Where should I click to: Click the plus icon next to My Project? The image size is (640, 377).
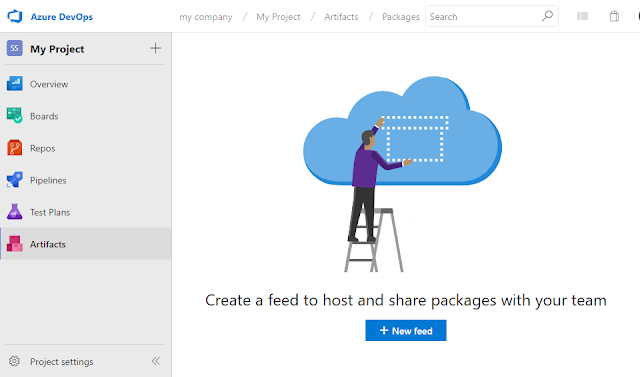point(155,48)
